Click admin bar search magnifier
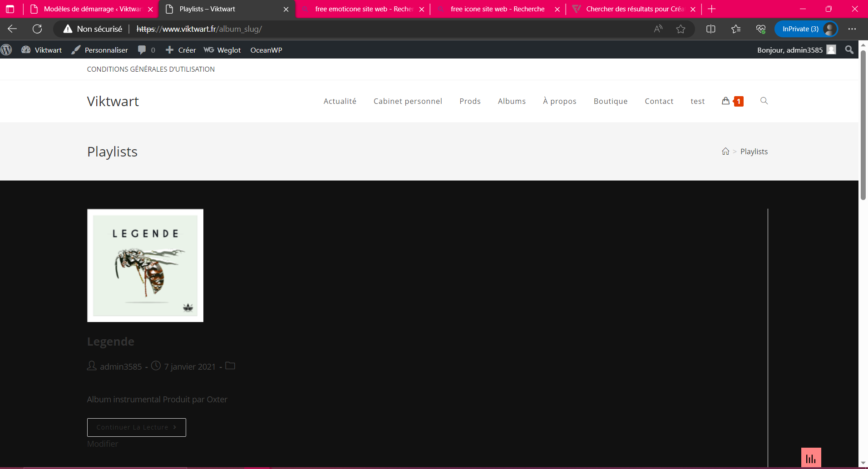Screen dimensions: 868x469 point(849,50)
